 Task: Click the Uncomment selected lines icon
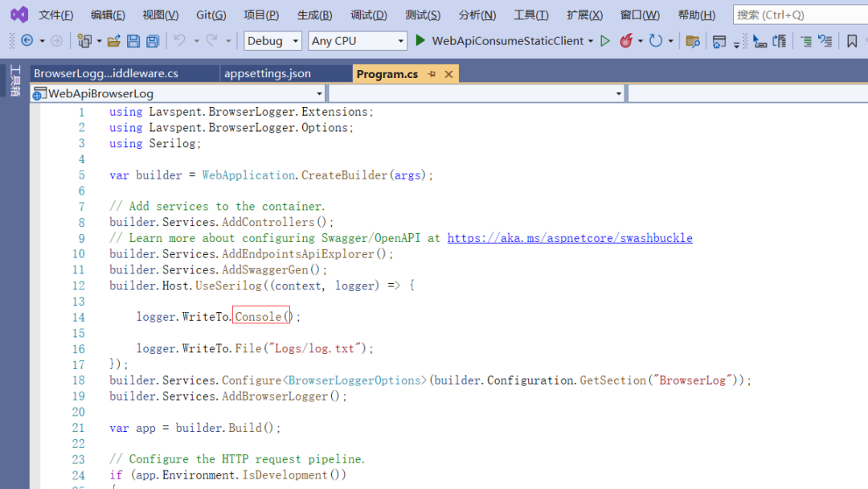click(x=825, y=41)
